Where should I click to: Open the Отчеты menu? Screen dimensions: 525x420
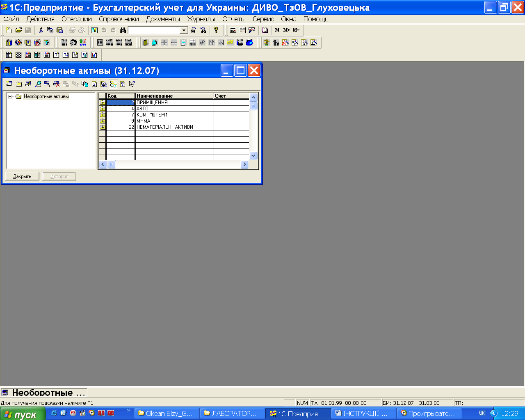point(234,19)
